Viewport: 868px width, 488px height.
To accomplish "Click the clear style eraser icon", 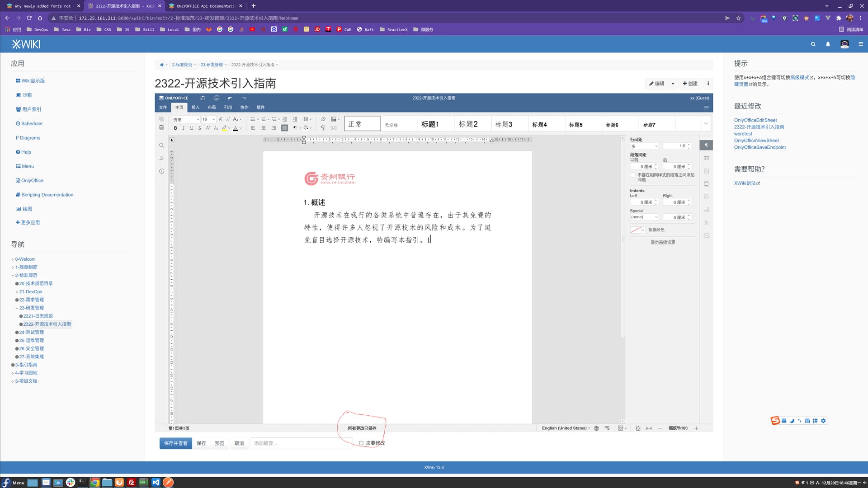I will click(x=323, y=119).
